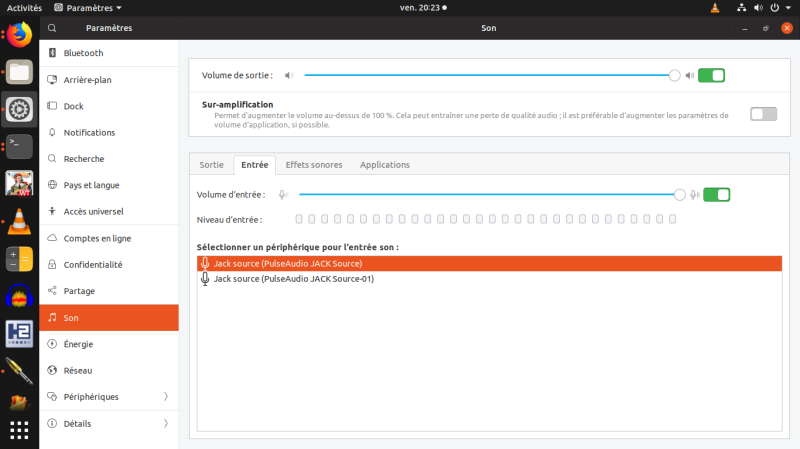
Task: Select the Son sidebar entry
Action: click(109, 317)
